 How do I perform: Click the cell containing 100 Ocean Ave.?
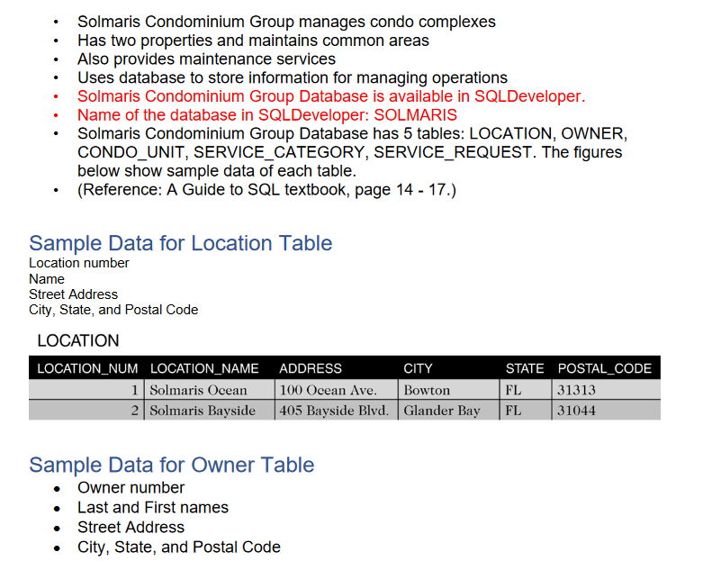click(330, 390)
